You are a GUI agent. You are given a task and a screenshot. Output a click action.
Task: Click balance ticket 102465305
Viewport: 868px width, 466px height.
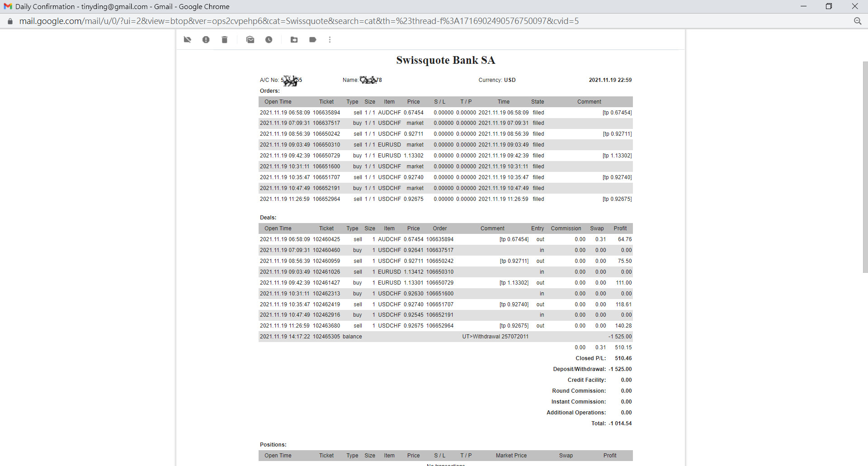[326, 337]
